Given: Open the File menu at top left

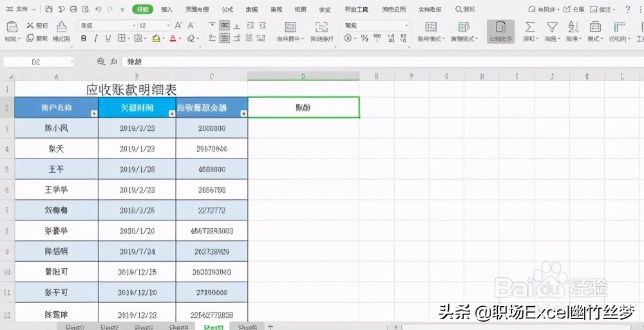Looking at the screenshot, I should click(21, 9).
